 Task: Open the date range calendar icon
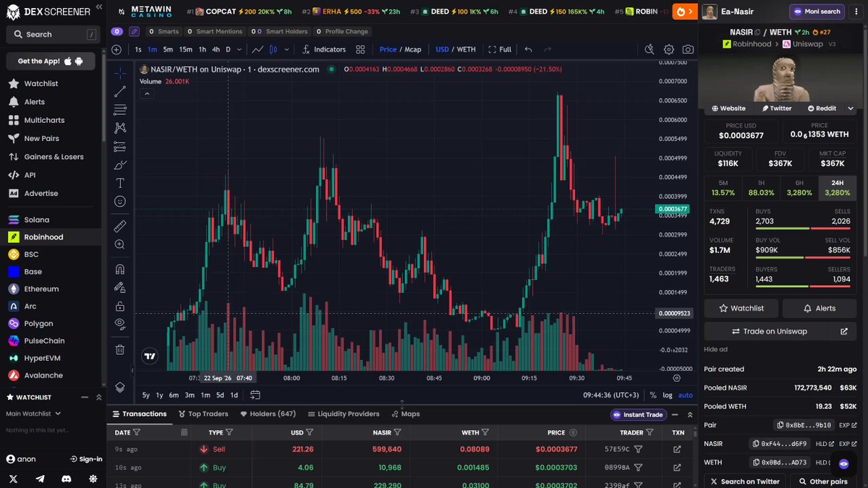click(255, 395)
